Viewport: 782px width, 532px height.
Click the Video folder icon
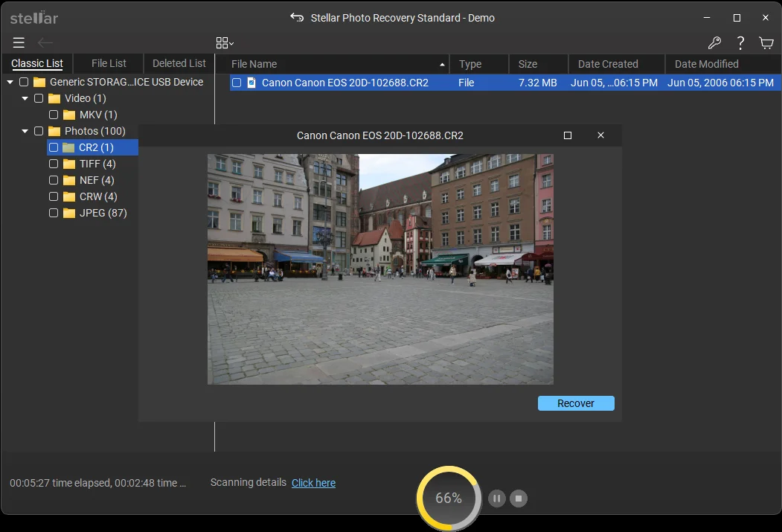coord(54,99)
